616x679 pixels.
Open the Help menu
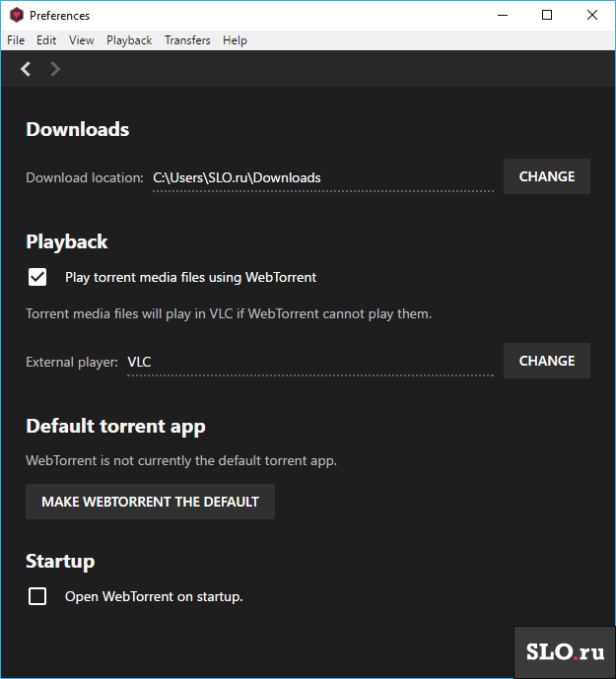click(x=235, y=40)
